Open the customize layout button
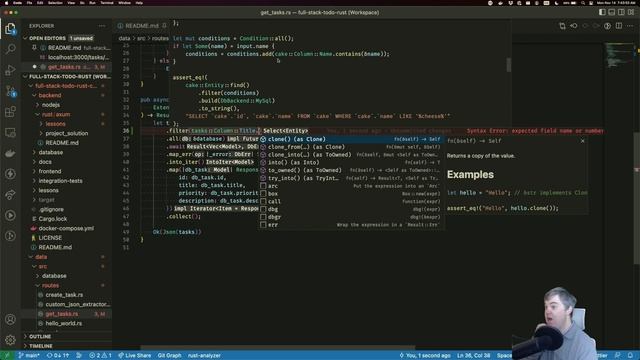Image resolution: width=640 pixels, height=360 pixels. click(x=631, y=13)
